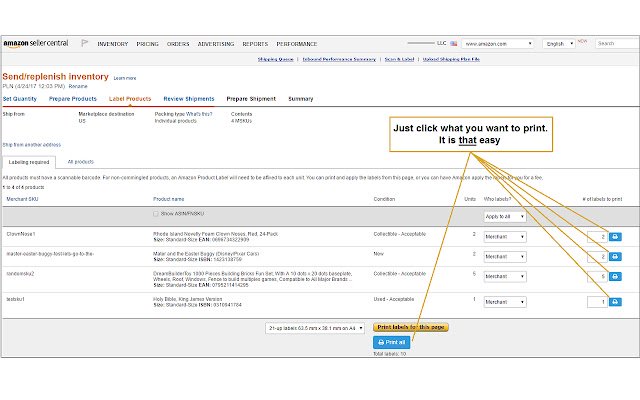Edit label count field for testsku1
Screen dimensions: 640x400
tap(598, 302)
